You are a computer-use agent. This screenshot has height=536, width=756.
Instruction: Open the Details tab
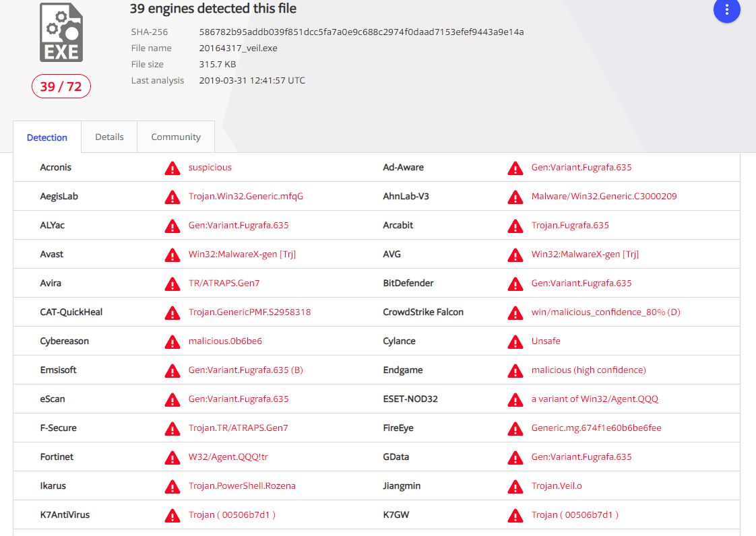109,137
